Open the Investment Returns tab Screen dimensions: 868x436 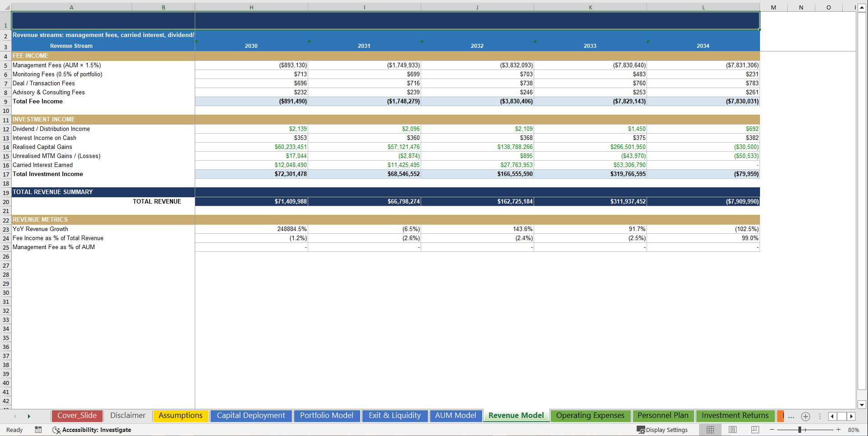pos(735,415)
